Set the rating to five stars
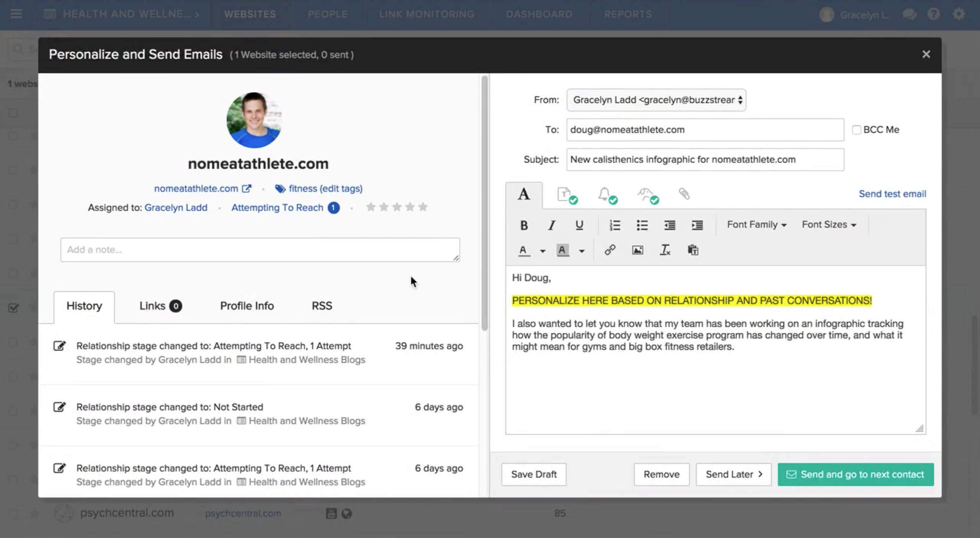Image resolution: width=980 pixels, height=538 pixels. tap(423, 207)
